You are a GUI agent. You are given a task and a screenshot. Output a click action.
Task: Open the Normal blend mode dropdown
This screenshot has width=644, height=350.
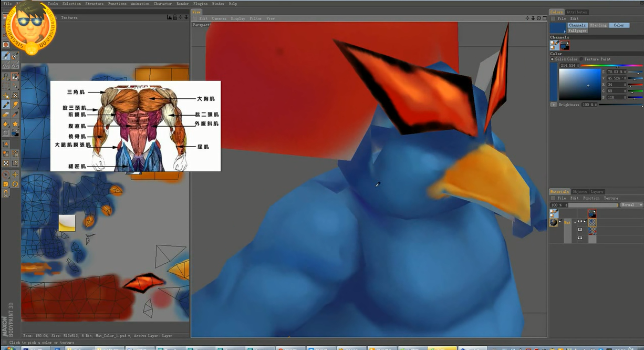click(x=631, y=205)
